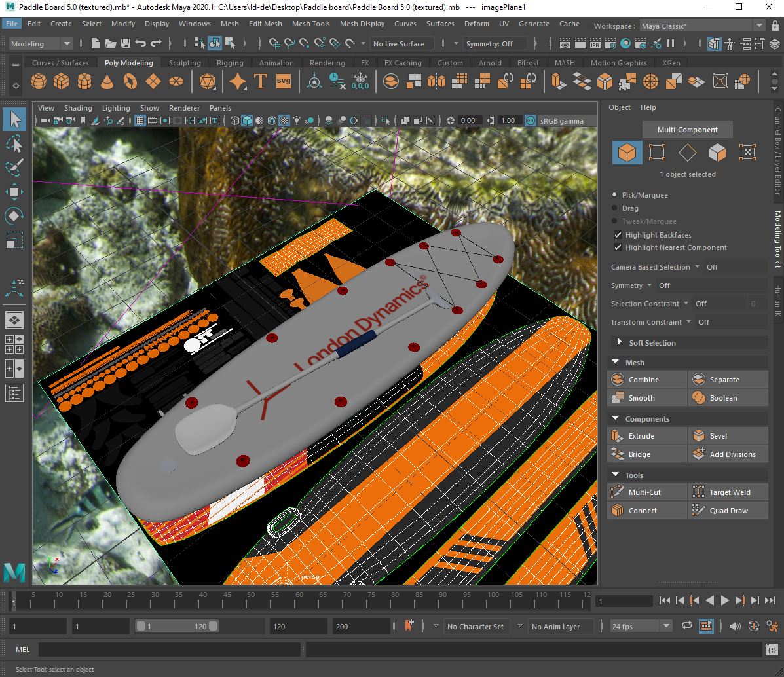
Task: Toggle the viewport grid display icon
Action: (140, 120)
